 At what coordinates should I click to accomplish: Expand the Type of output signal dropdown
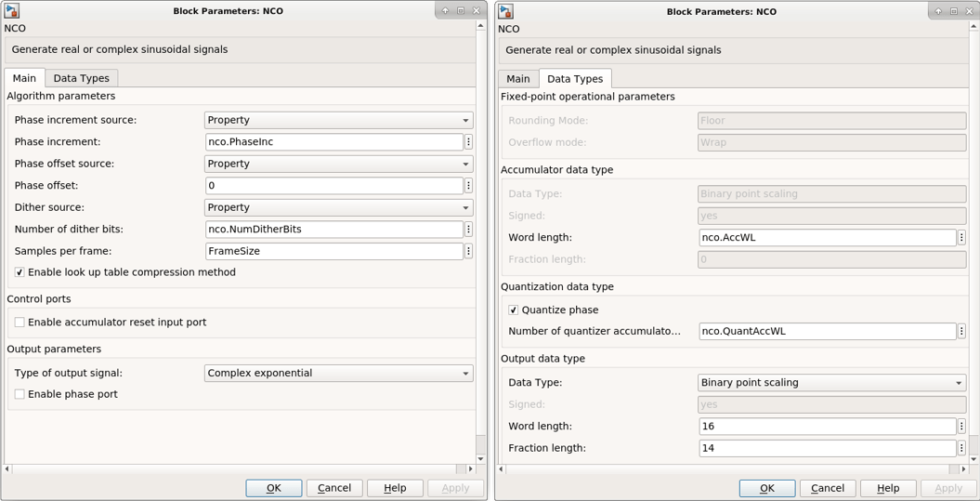338,374
